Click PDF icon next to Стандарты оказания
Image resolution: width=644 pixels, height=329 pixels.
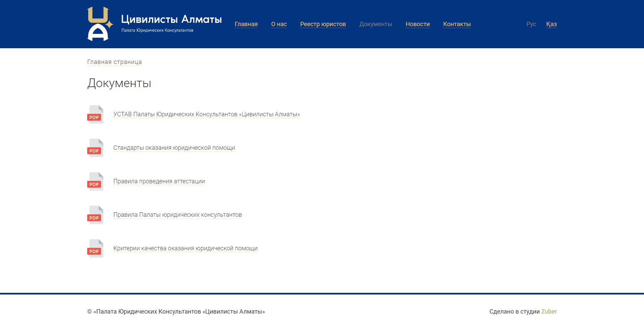[x=95, y=148]
